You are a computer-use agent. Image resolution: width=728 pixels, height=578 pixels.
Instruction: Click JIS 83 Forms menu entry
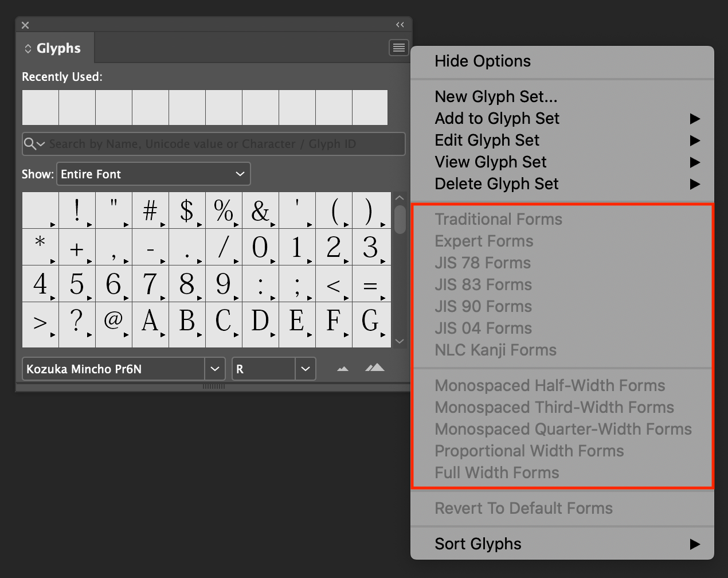(x=562, y=284)
